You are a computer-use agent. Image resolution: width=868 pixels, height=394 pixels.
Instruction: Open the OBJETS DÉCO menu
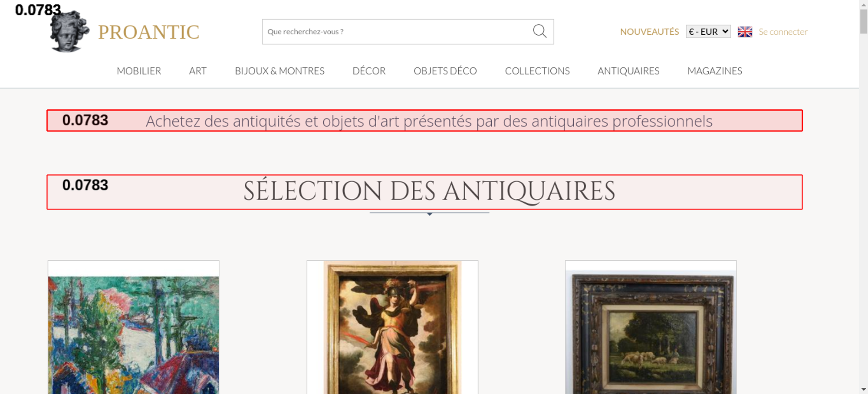(x=445, y=71)
